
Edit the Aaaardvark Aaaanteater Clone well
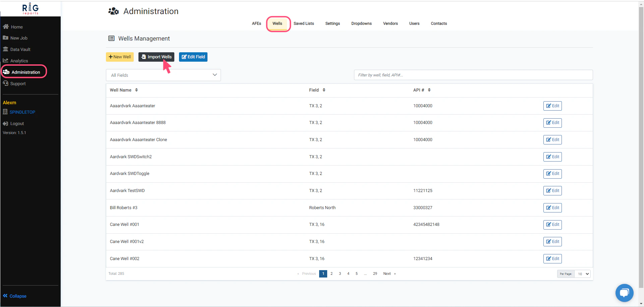(x=552, y=140)
